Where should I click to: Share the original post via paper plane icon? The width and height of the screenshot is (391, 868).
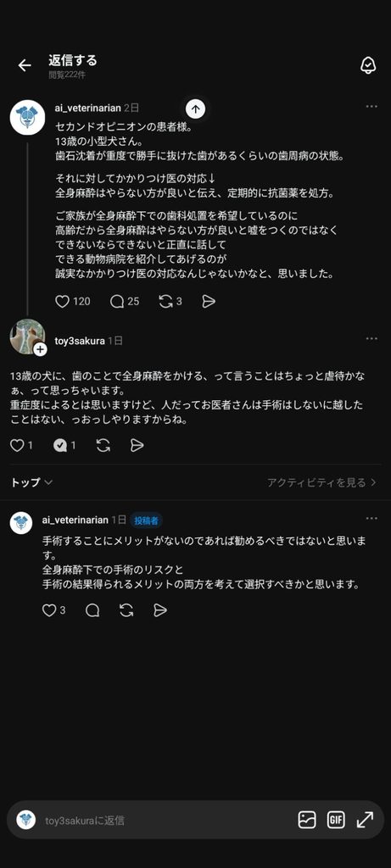click(209, 301)
